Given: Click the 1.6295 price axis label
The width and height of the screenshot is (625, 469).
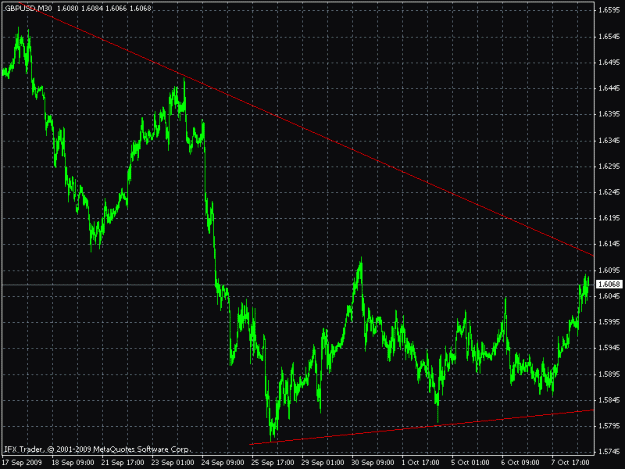Looking at the screenshot, I should (609, 166).
